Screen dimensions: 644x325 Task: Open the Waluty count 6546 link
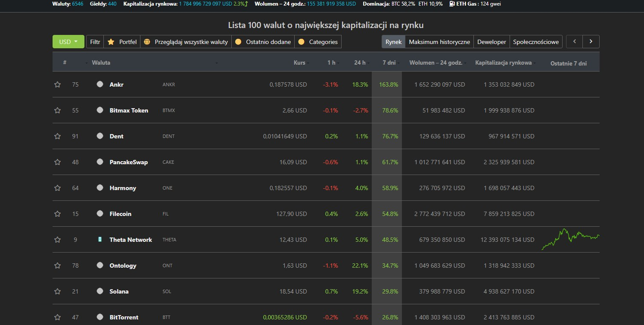tap(78, 4)
